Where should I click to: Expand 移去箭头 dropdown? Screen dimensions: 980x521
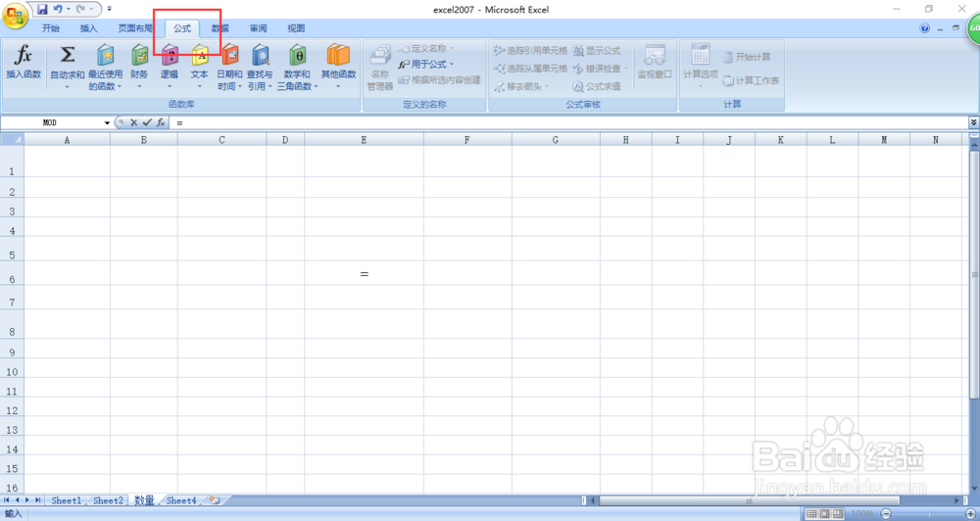point(547,86)
